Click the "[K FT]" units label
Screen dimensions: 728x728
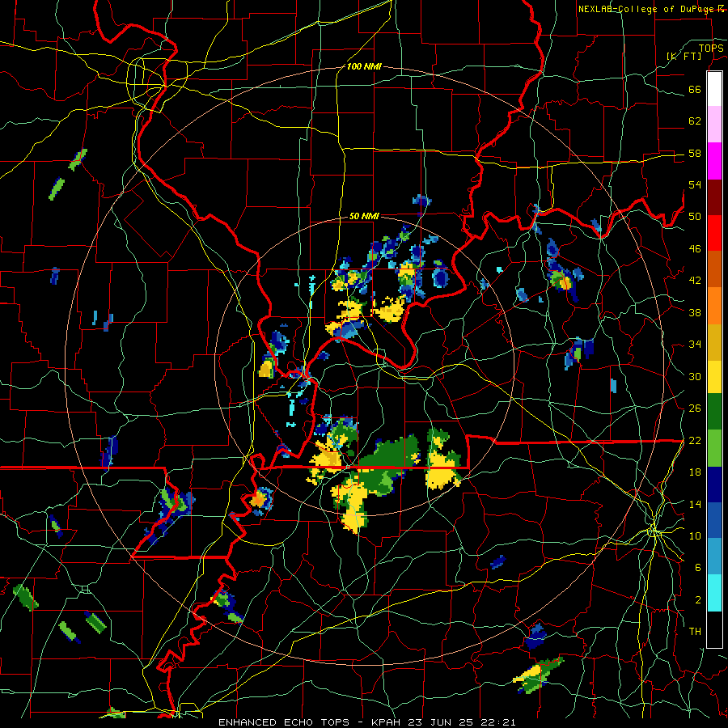pyautogui.click(x=684, y=56)
